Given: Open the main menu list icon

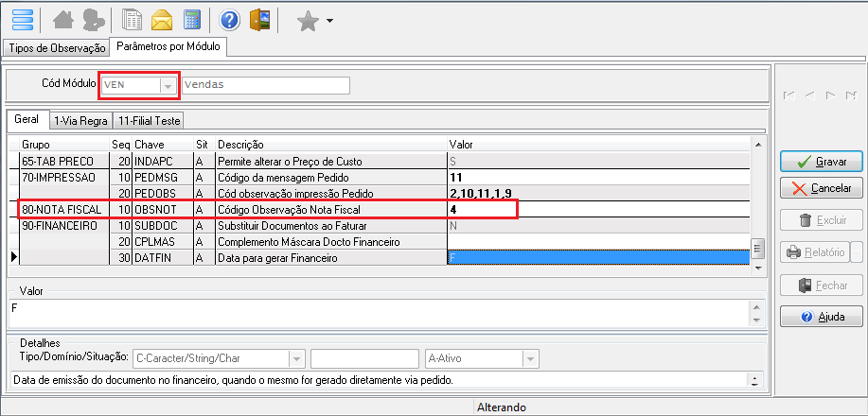Looking at the screenshot, I should click(x=21, y=20).
